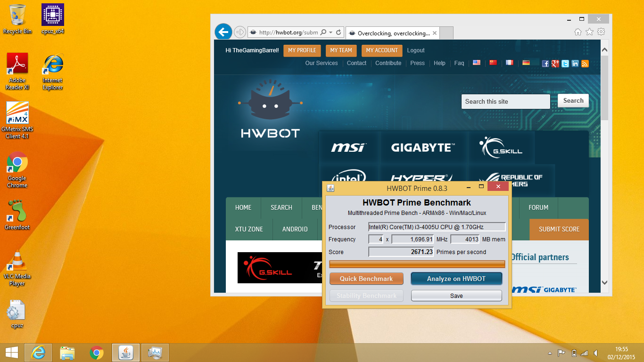The image size is (644, 362).
Task: Expand the address bar autocomplete dropdown arrow
Action: coord(330,33)
